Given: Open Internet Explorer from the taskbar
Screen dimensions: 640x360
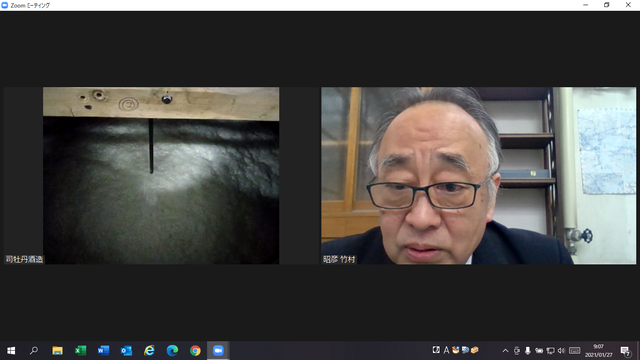Looking at the screenshot, I should point(149,351).
